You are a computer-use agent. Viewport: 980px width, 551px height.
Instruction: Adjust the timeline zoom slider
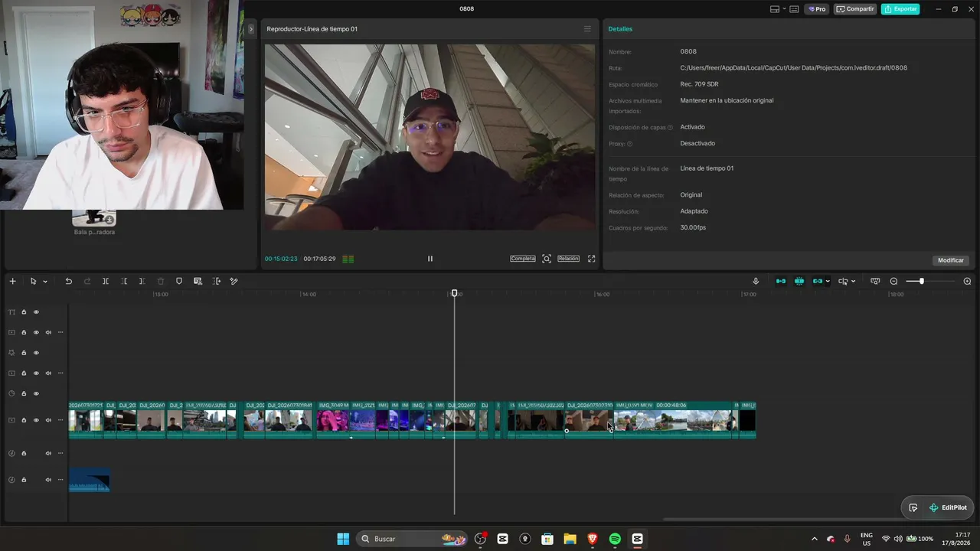[x=921, y=281]
